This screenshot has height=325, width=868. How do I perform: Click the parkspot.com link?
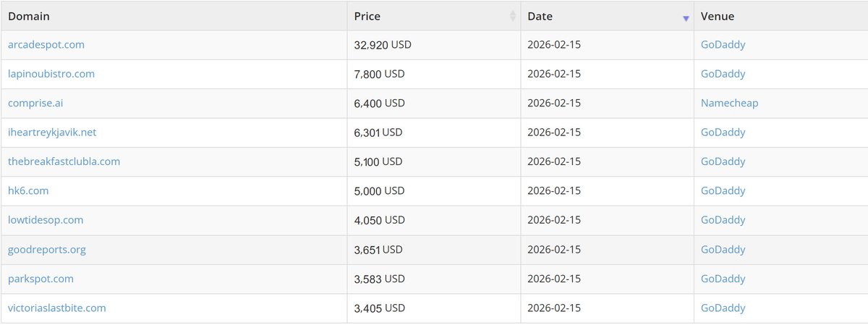[x=41, y=279]
